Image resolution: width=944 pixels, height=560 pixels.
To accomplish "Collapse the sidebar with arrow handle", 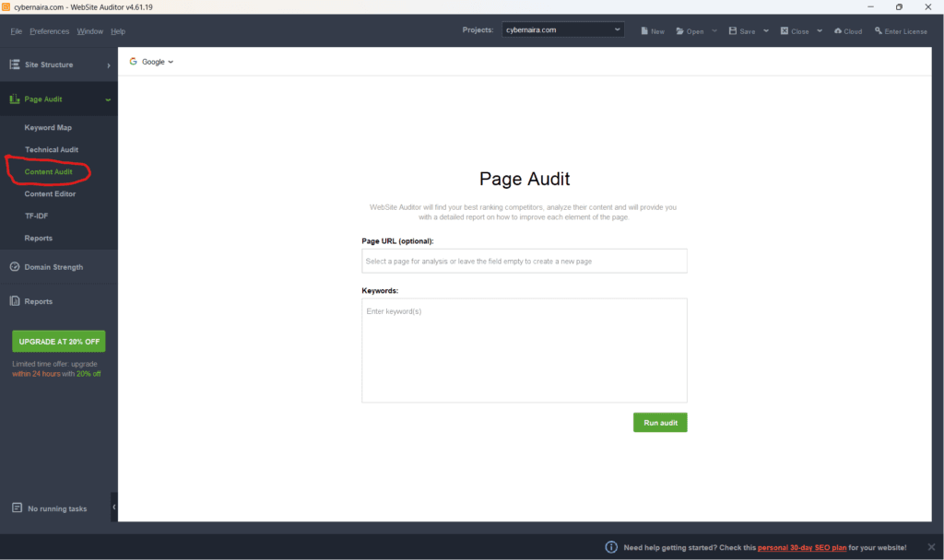I will coord(114,507).
